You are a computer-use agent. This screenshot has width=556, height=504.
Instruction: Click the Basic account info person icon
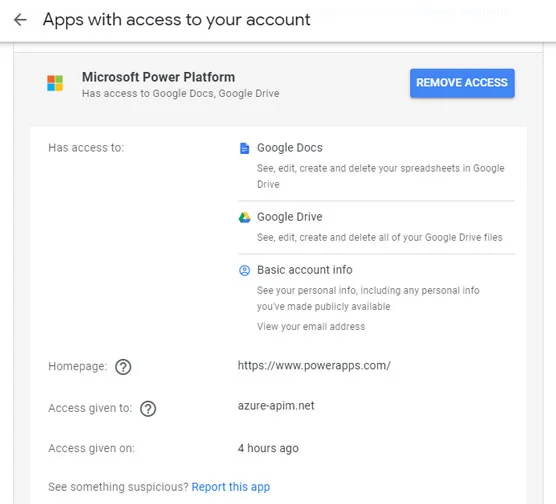[244, 270]
